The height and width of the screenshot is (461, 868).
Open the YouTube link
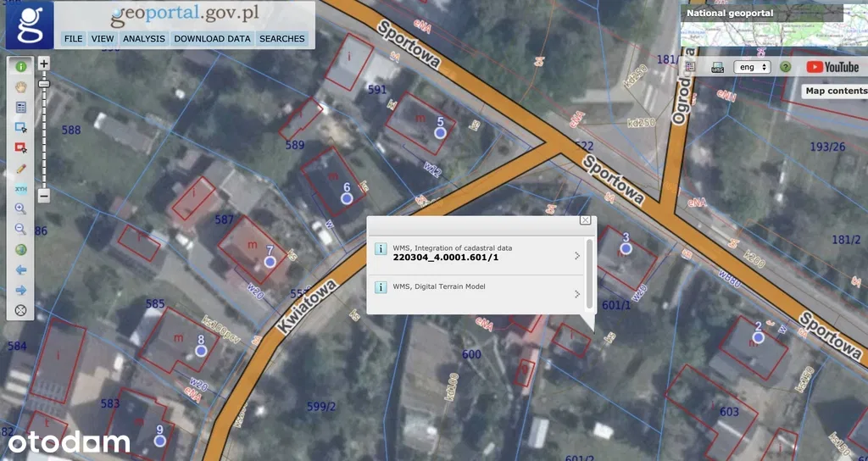point(832,67)
